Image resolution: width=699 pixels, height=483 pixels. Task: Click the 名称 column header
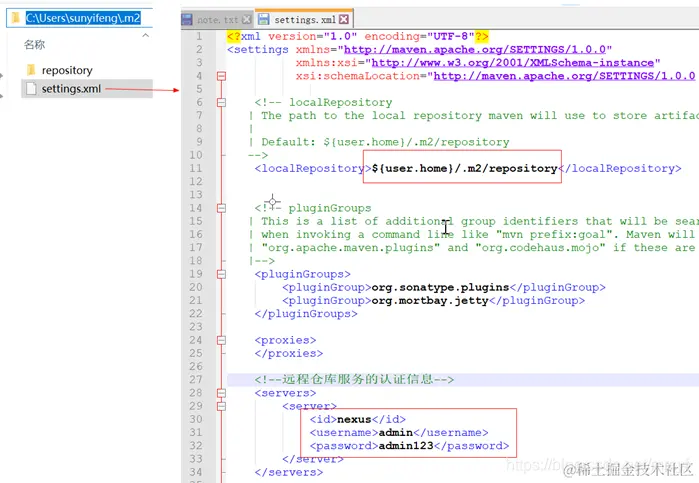click(34, 45)
